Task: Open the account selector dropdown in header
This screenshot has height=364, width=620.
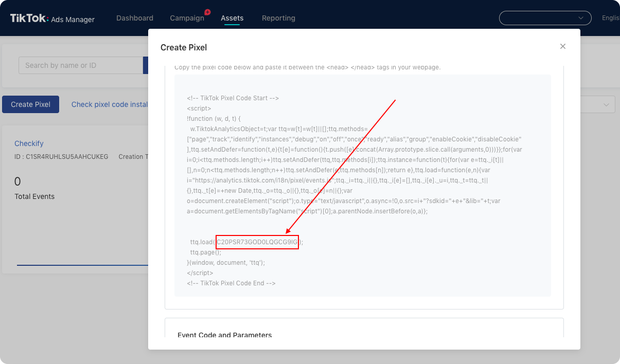Action: coord(545,18)
